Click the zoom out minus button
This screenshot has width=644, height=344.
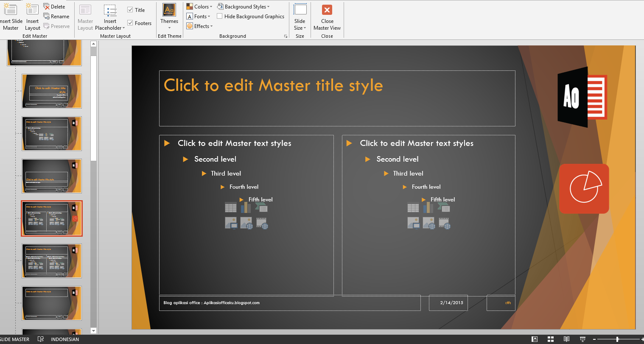click(594, 339)
